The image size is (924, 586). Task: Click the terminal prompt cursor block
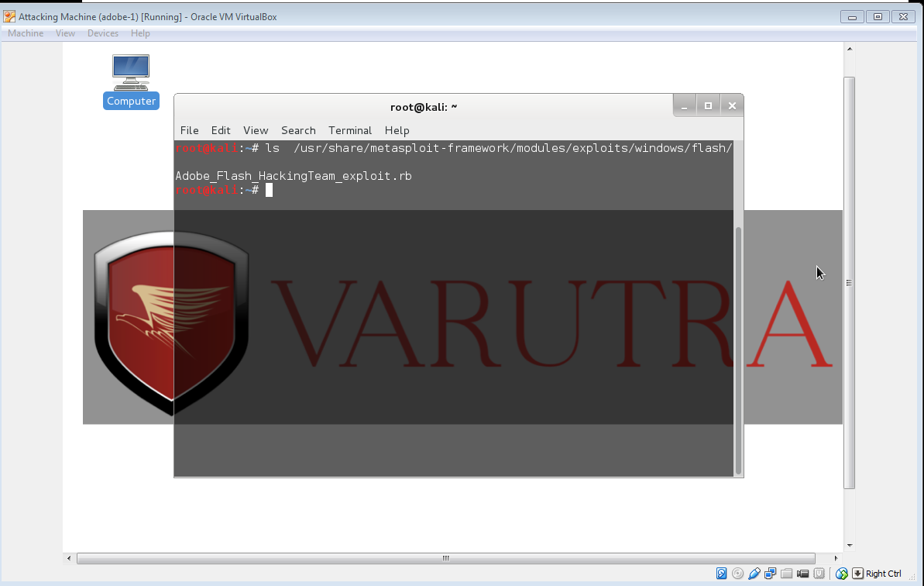tap(269, 190)
